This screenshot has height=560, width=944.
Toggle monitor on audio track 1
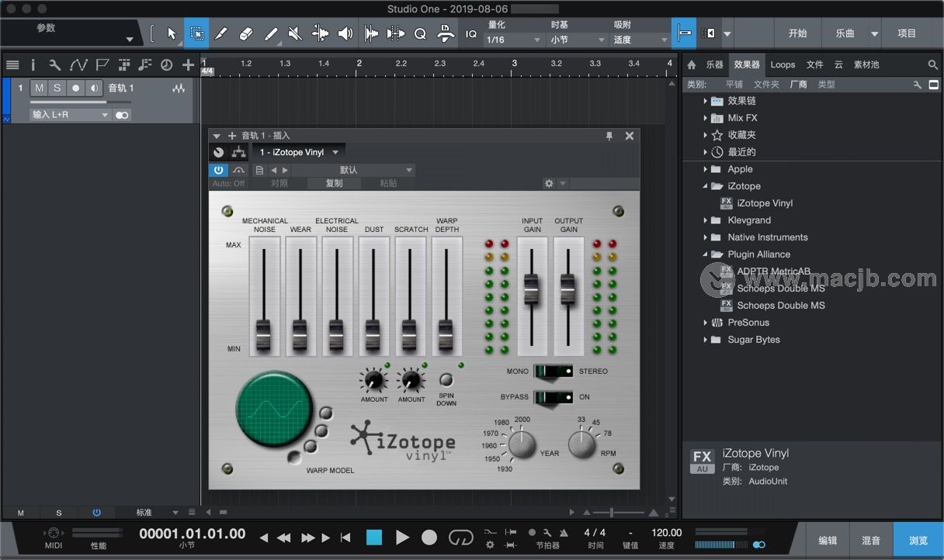(x=93, y=88)
